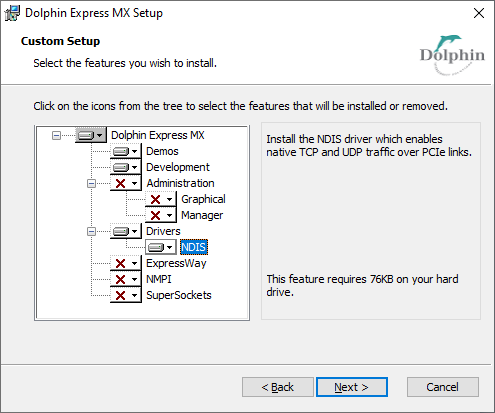Select the highlighted NDIS tree item
This screenshot has height=413, width=495.
(x=194, y=247)
